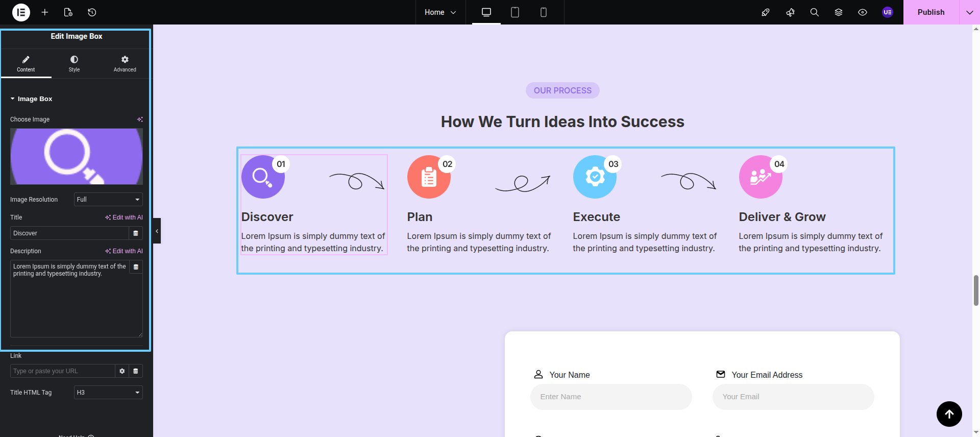This screenshot has width=980, height=437.
Task: Open the Structure layers icon
Action: click(838, 12)
